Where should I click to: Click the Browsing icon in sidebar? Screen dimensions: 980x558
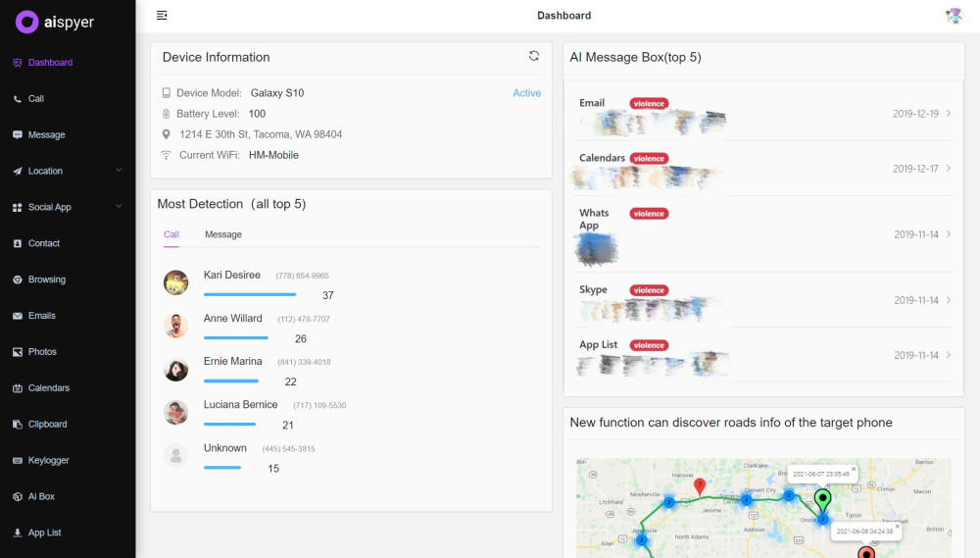click(x=18, y=279)
